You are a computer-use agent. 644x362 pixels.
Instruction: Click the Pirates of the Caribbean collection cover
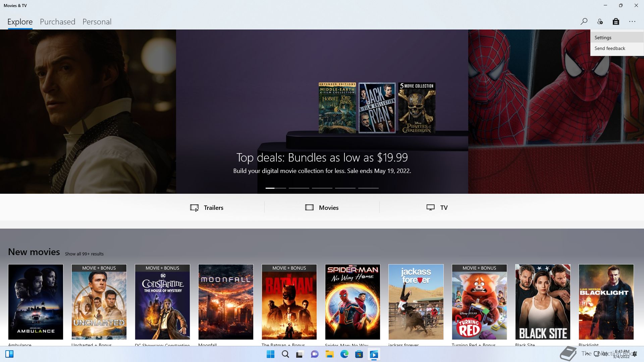point(417,108)
